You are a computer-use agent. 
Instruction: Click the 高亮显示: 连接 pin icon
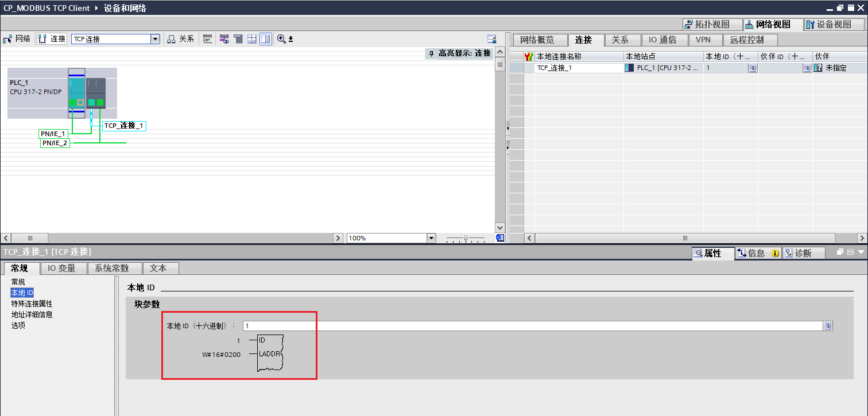pos(431,53)
